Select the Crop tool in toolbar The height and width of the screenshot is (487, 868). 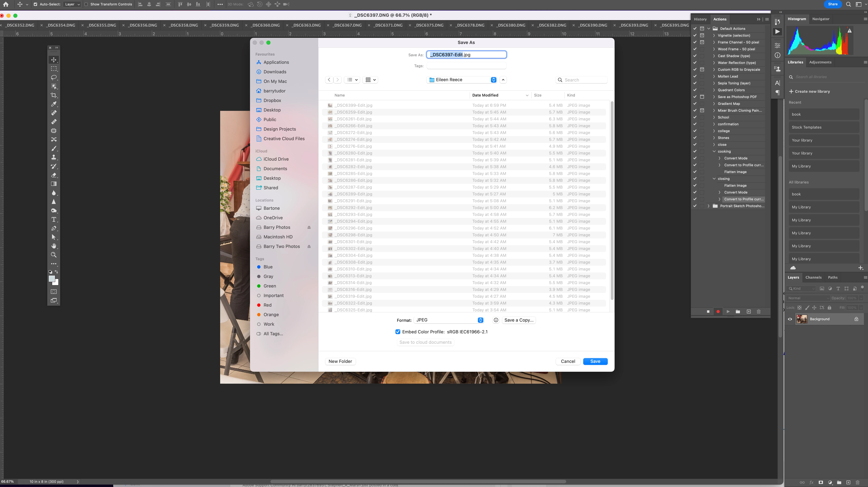click(x=54, y=95)
